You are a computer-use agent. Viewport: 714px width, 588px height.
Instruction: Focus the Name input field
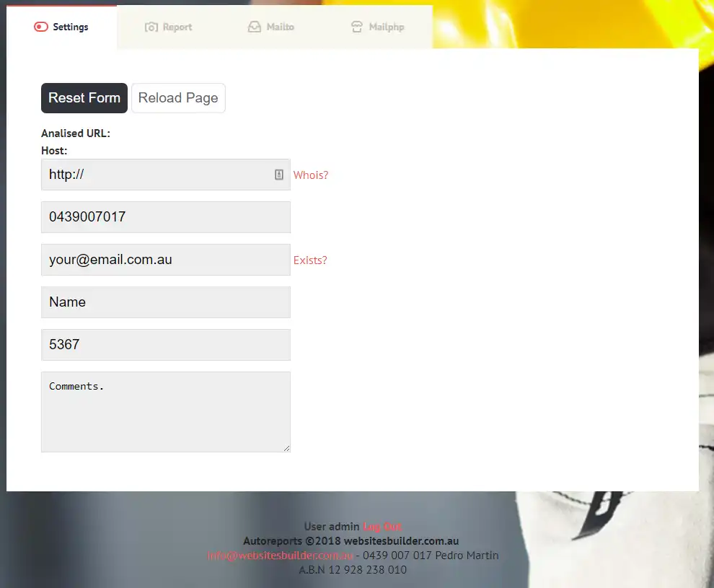(166, 302)
